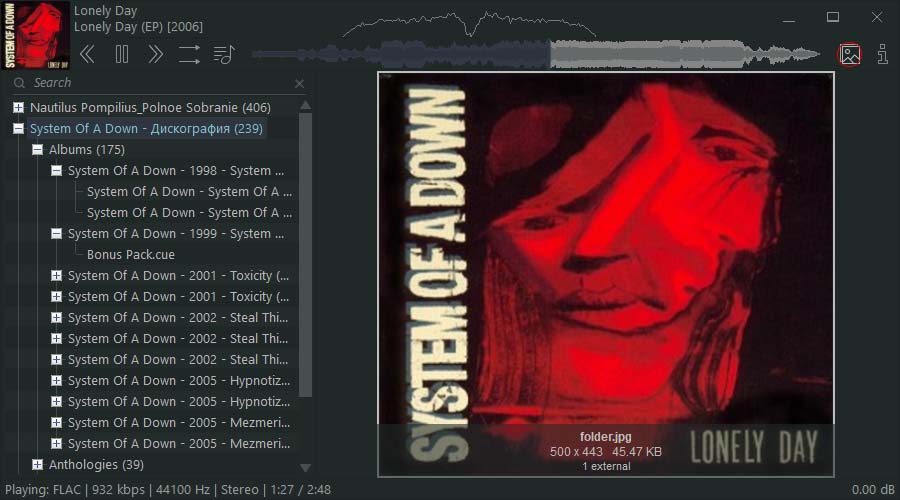This screenshot has width=900, height=500.
Task: Click the Playing: FLAC status text
Action: click(43, 490)
